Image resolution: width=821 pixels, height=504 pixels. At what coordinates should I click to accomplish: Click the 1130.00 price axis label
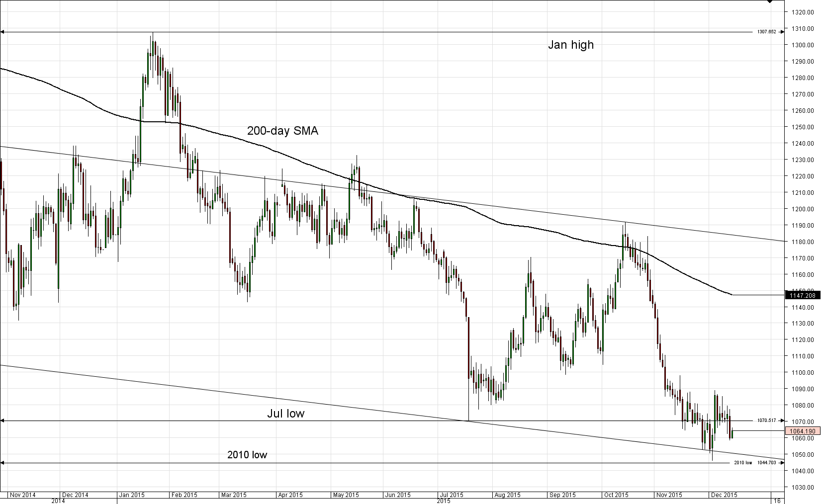(x=803, y=324)
